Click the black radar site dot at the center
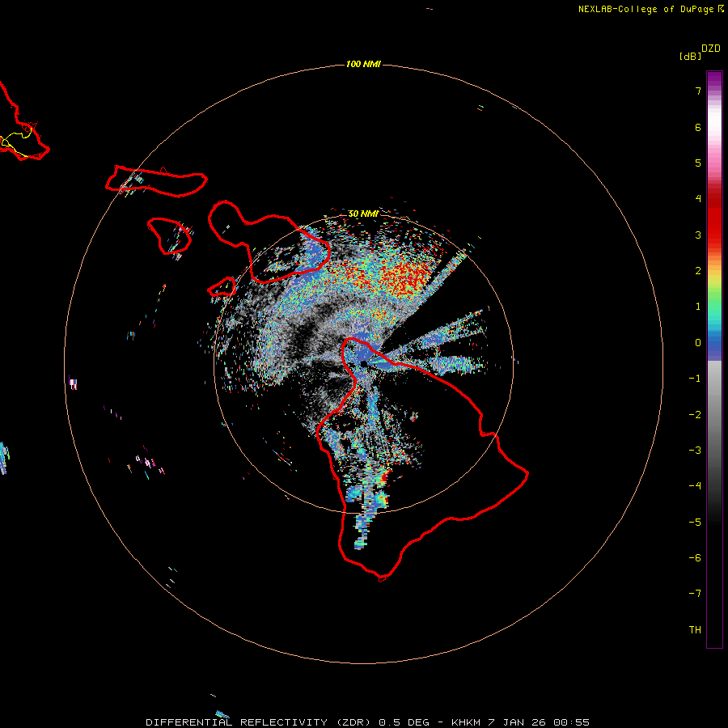The height and width of the screenshot is (728, 728). click(363, 364)
